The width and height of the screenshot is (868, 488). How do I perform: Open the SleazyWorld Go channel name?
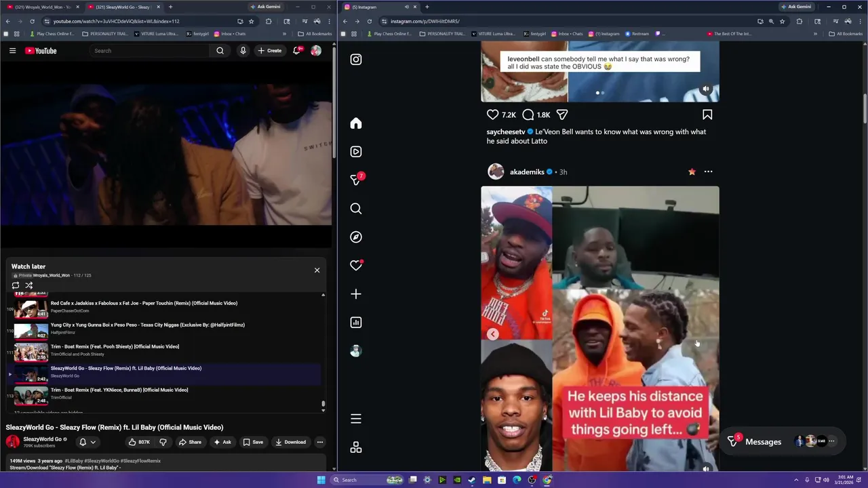click(x=42, y=439)
